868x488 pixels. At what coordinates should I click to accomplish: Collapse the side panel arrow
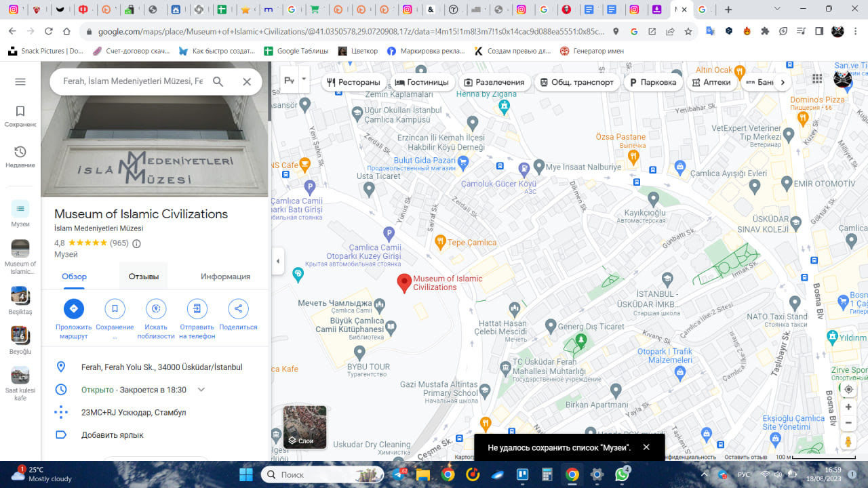pyautogui.click(x=277, y=261)
